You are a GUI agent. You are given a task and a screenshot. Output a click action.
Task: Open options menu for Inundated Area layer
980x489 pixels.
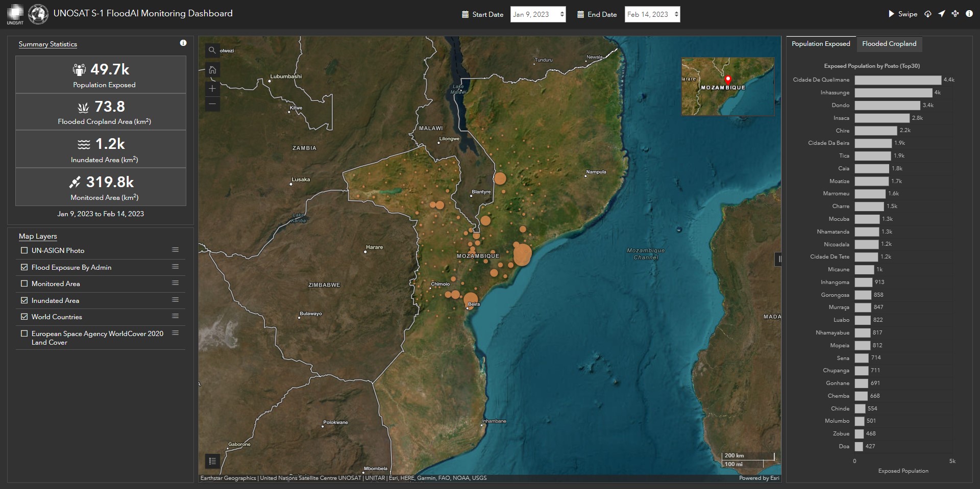pos(175,300)
